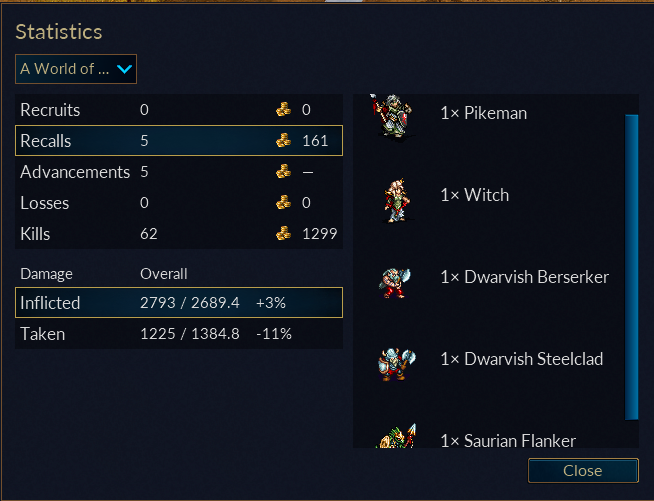
Task: Click the gold coins icon beside Kills
Action: point(284,234)
